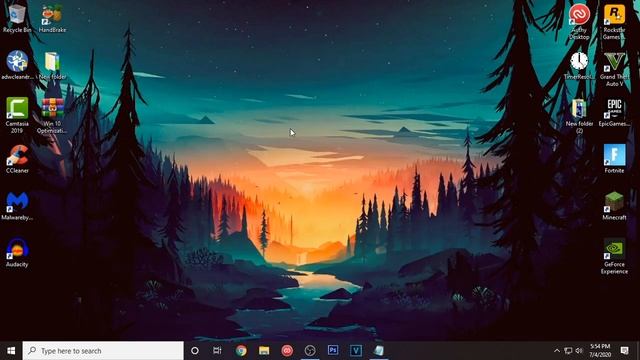Open Vegas Pro from the taskbar
The height and width of the screenshot is (360, 640).
pos(356,351)
